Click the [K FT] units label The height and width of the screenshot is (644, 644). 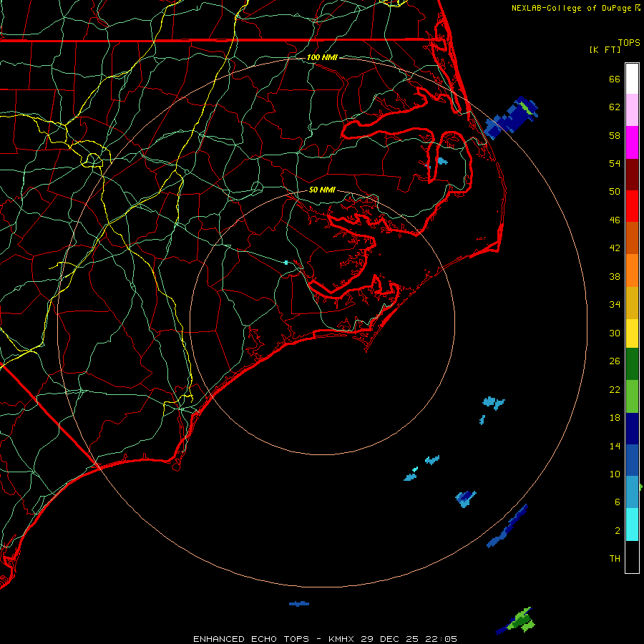pyautogui.click(x=605, y=49)
